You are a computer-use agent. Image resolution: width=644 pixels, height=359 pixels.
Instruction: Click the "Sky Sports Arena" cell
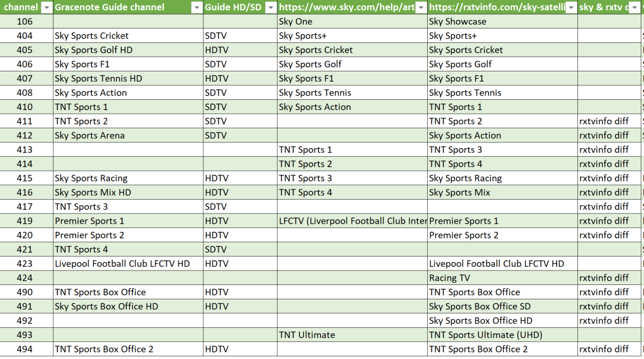pyautogui.click(x=89, y=135)
